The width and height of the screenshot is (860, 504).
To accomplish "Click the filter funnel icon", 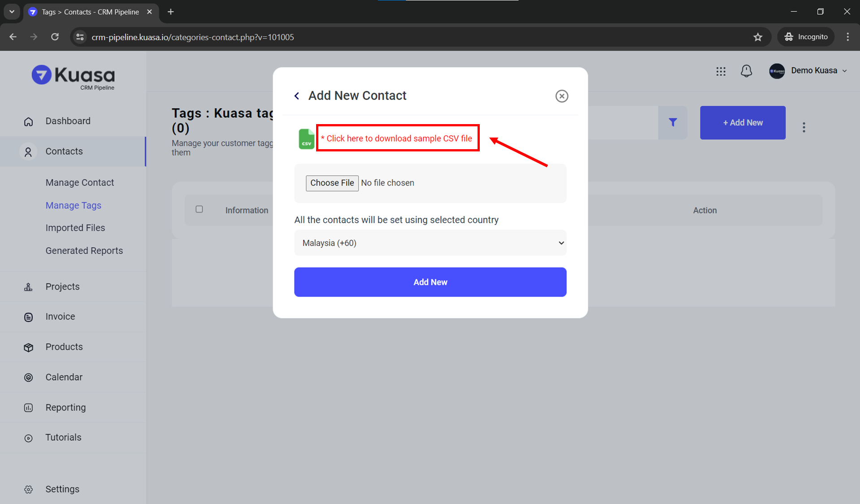I will click(673, 122).
